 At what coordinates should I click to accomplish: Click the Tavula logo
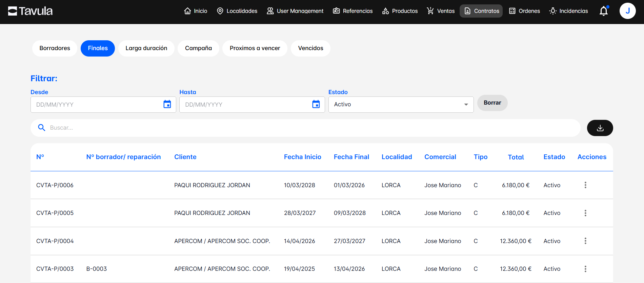tap(31, 11)
